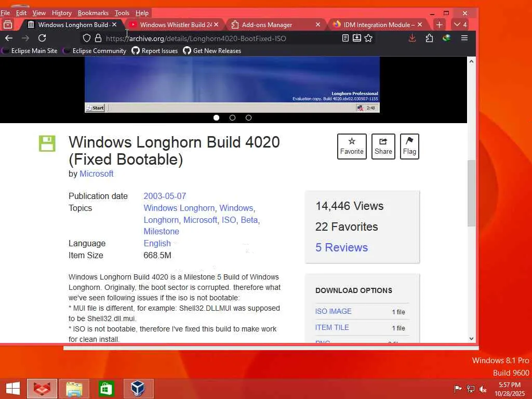Open the ISO topic link
This screenshot has width=532, height=399.
(229, 220)
